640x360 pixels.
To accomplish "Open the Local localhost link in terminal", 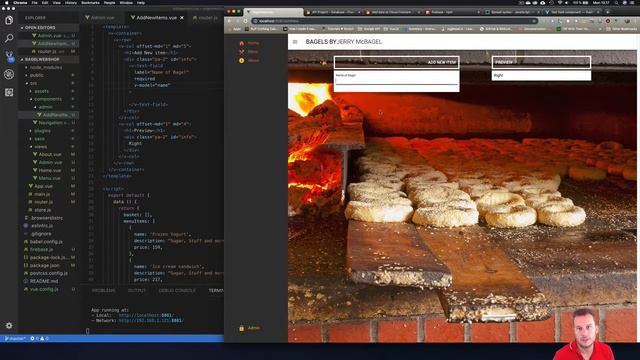I will click(146, 315).
